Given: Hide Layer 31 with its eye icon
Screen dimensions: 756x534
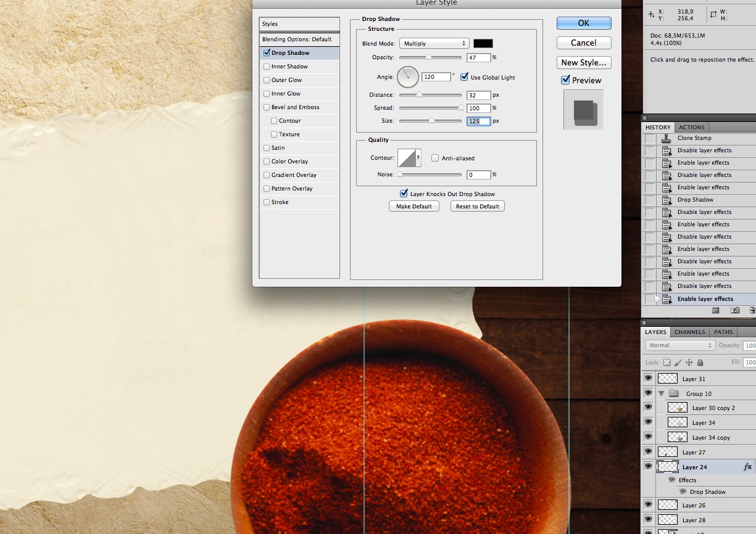Looking at the screenshot, I should tap(648, 379).
